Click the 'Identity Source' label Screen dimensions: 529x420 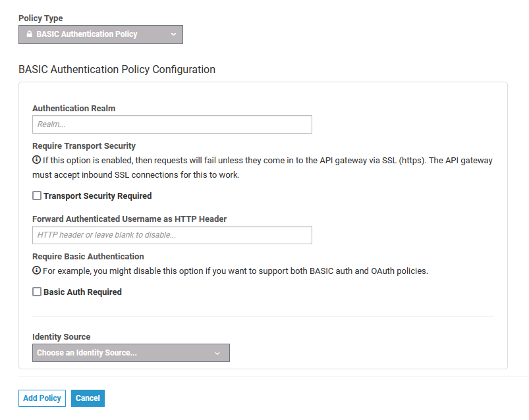[x=61, y=336]
